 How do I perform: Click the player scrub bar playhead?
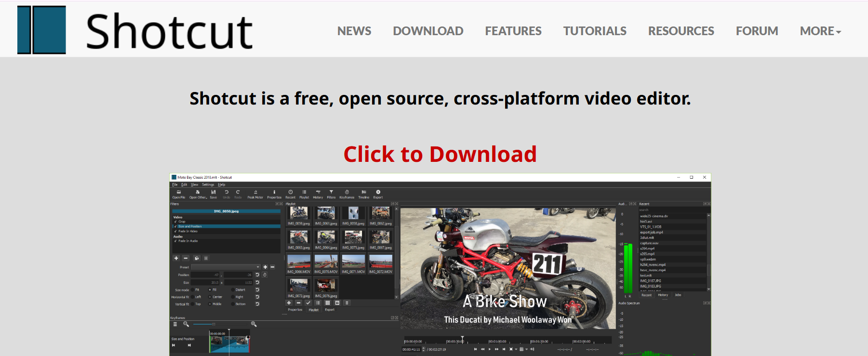tap(462, 340)
